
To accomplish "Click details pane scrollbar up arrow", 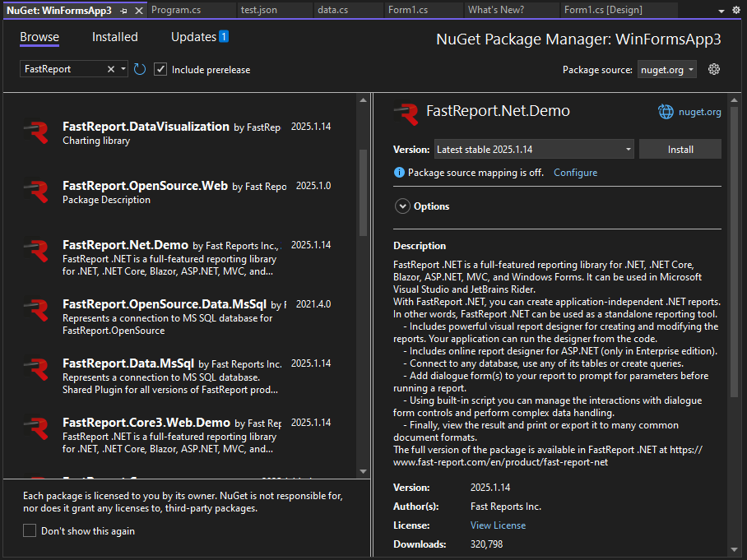I will [x=734, y=100].
